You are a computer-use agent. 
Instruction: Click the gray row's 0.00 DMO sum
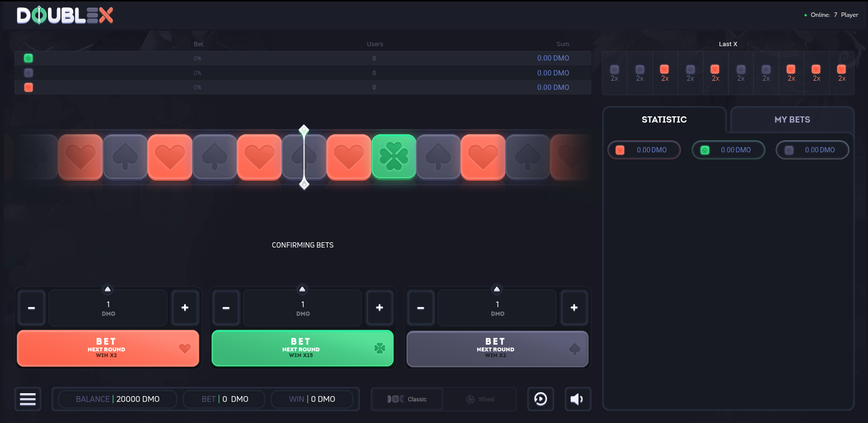pyautogui.click(x=553, y=73)
